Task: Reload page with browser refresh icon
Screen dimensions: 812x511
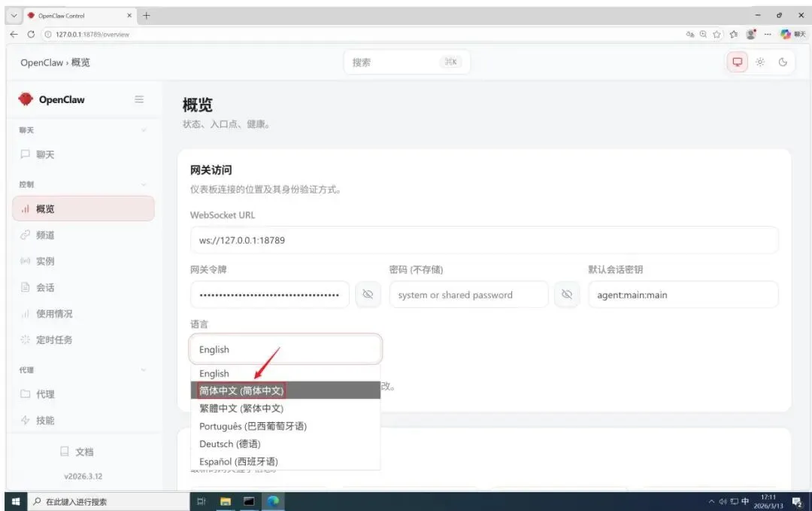Action: [x=31, y=34]
